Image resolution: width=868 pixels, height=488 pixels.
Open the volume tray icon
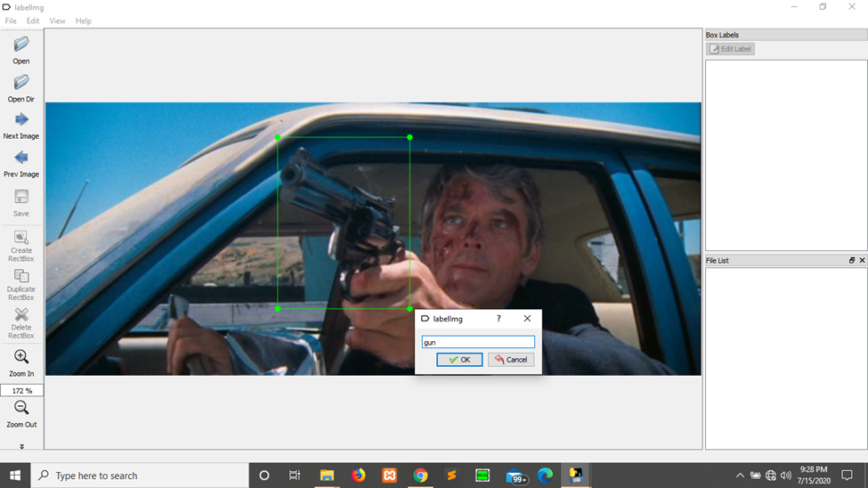point(785,476)
